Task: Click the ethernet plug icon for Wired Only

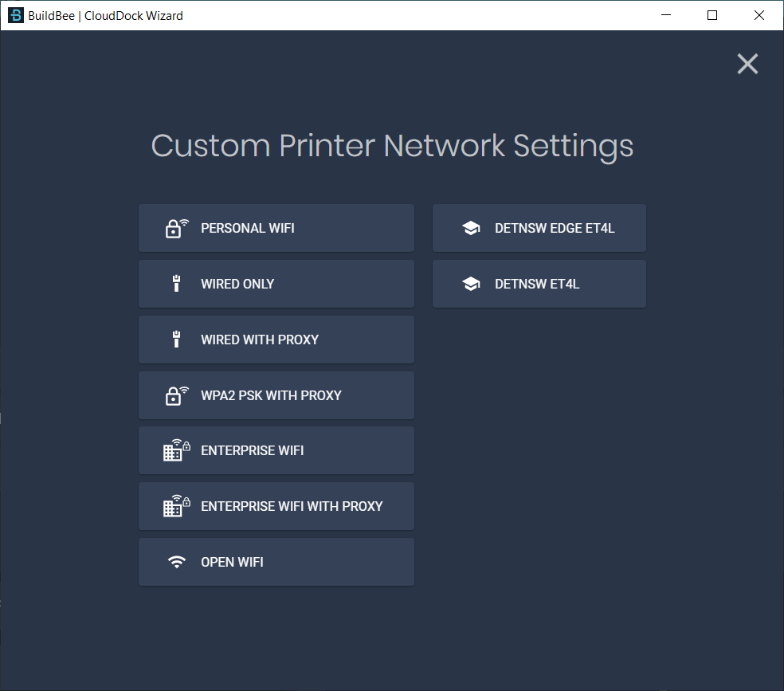Action: click(x=176, y=284)
